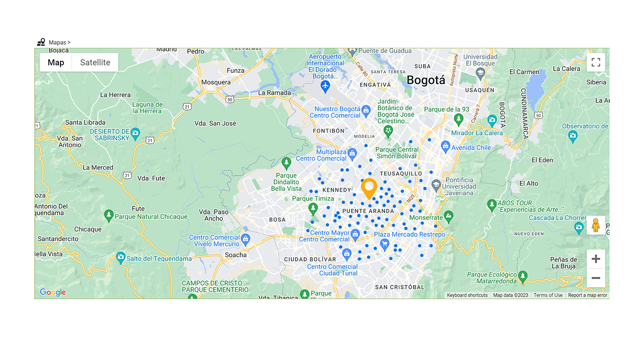This screenshot has width=644, height=343.
Task: Click the Salto del Tequendama camera icon
Action: coord(121,258)
